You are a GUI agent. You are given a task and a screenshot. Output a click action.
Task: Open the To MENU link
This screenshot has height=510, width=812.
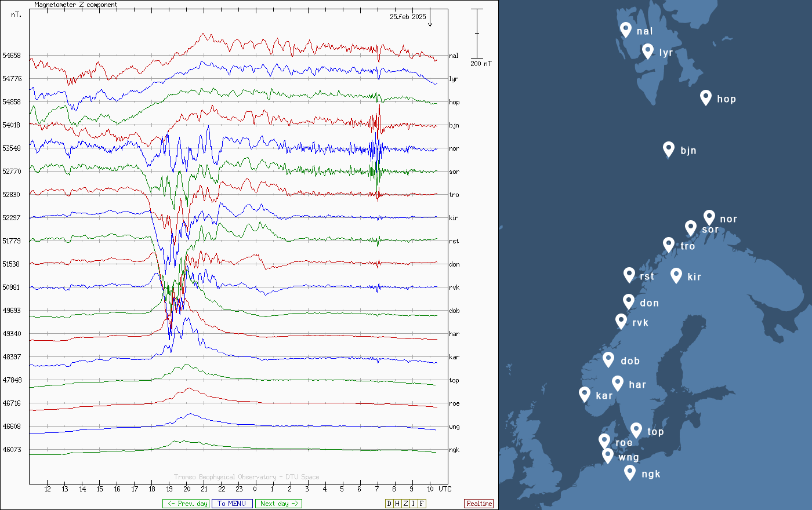(x=232, y=504)
